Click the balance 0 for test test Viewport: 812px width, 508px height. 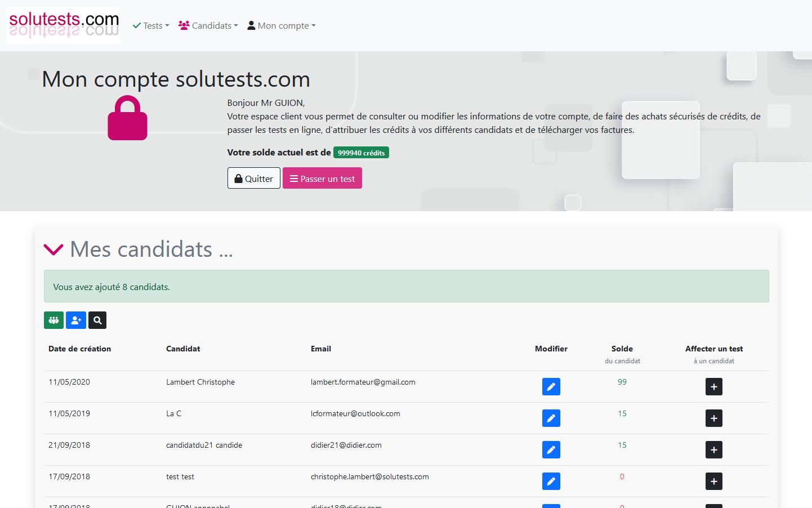(x=622, y=476)
